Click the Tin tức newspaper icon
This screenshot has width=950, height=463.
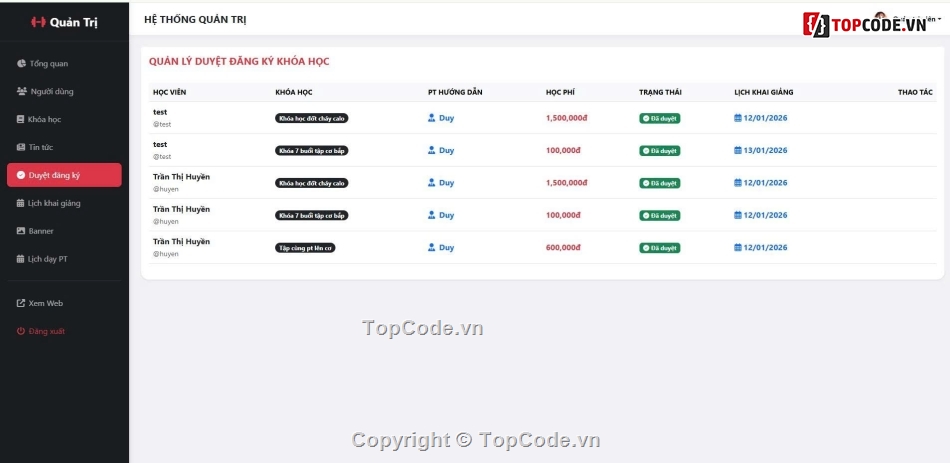[x=21, y=147]
